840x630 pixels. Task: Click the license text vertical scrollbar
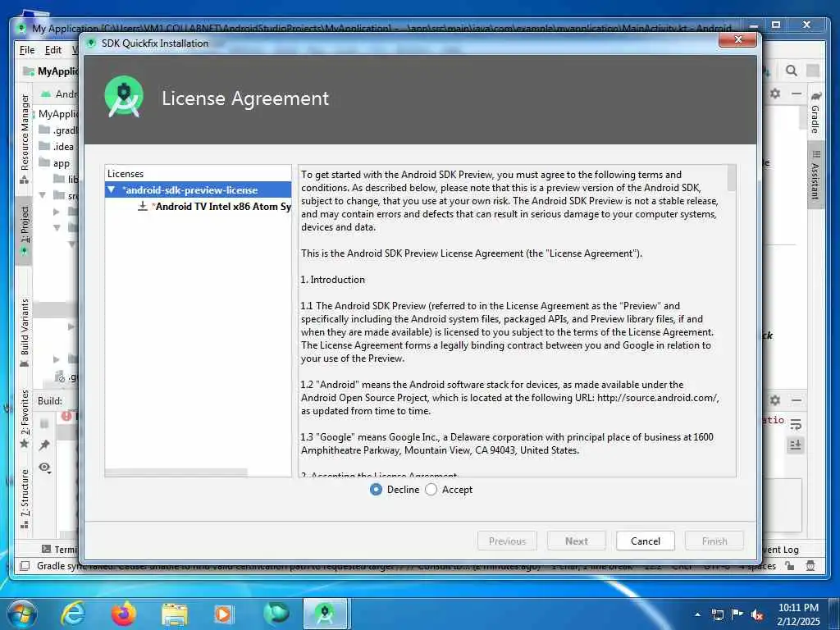coord(731,178)
